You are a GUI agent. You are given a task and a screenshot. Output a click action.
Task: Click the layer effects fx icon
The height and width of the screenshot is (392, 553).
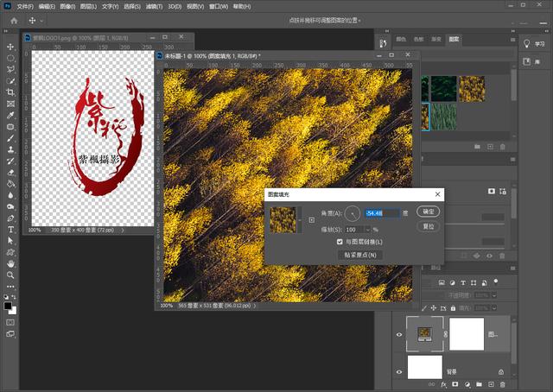[x=444, y=384]
